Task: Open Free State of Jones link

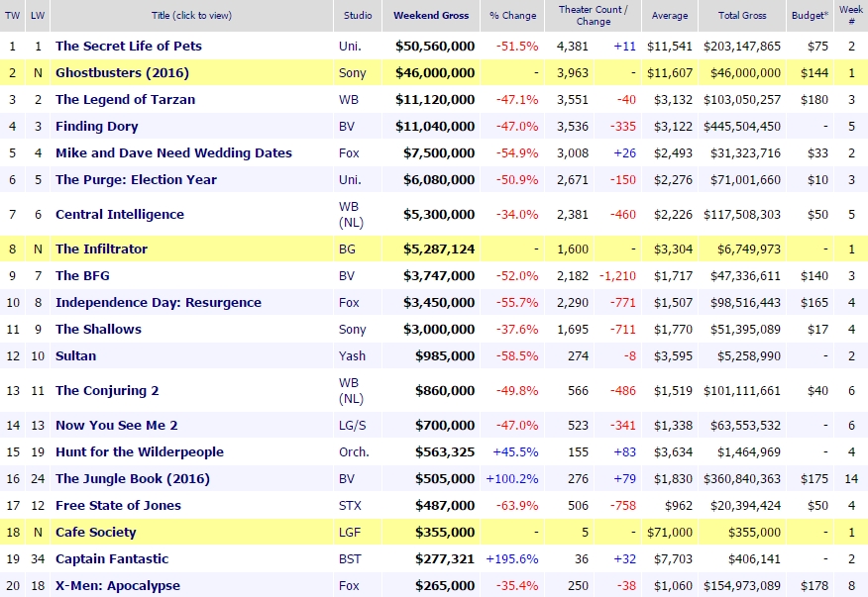Action: pyautogui.click(x=119, y=505)
